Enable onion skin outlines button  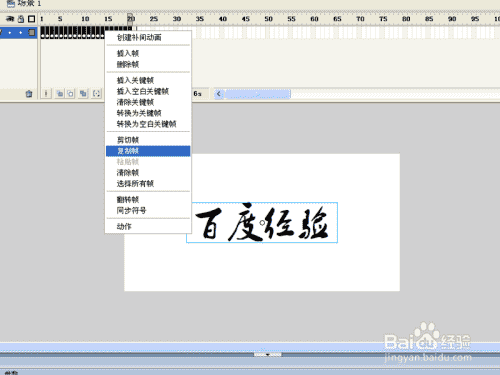(x=70, y=94)
